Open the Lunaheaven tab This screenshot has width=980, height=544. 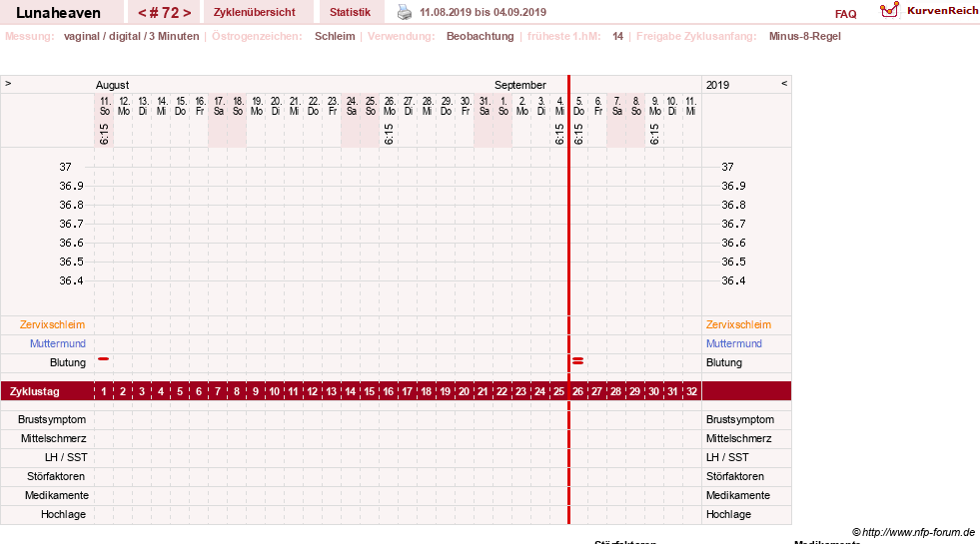pos(58,13)
